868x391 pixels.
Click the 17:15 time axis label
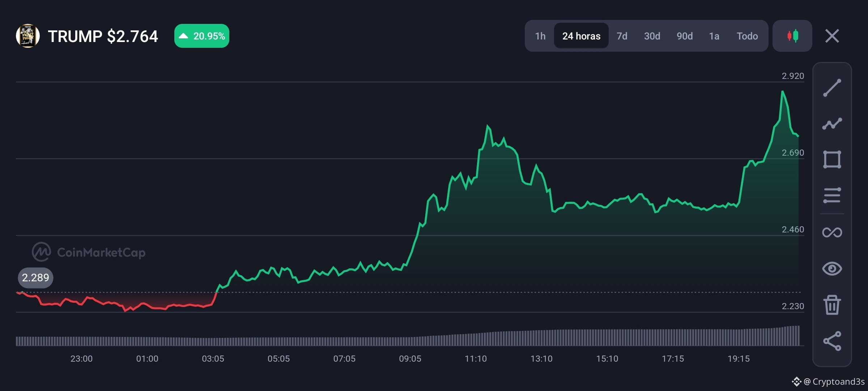coord(673,359)
